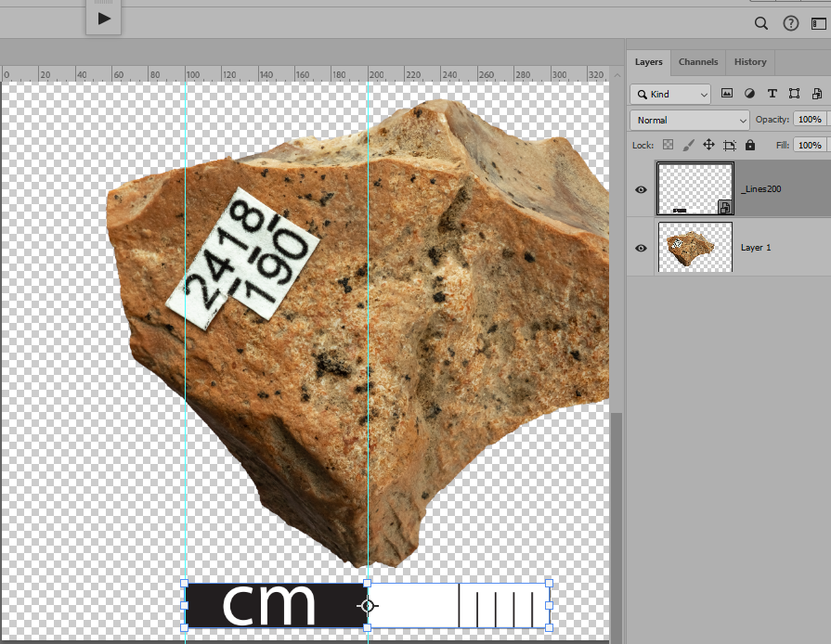Viewport: 831px width, 644px height.
Task: Select the _Lines200 layer thumbnail
Action: pos(695,188)
